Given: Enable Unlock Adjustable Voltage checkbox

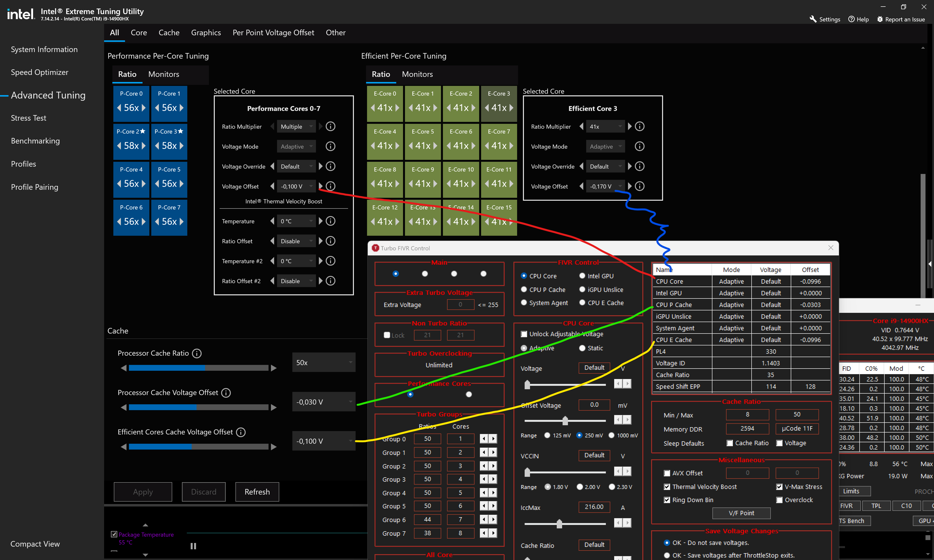Looking at the screenshot, I should click(524, 334).
